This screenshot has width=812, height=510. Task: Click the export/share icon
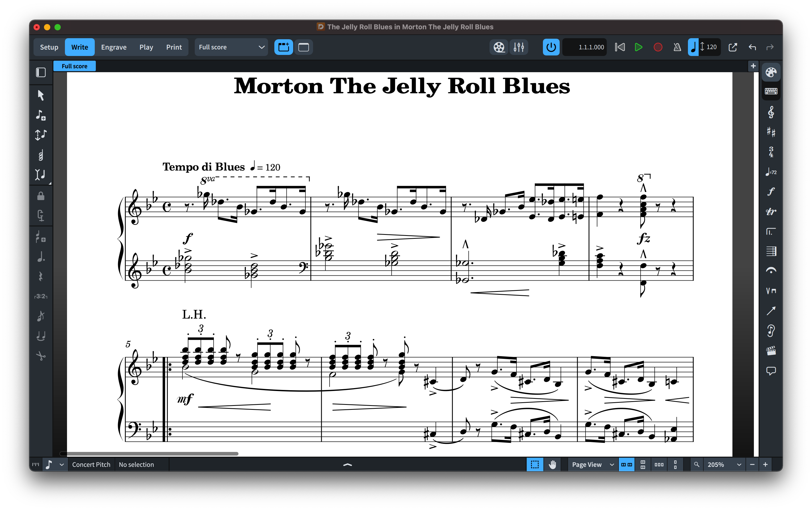(x=733, y=47)
